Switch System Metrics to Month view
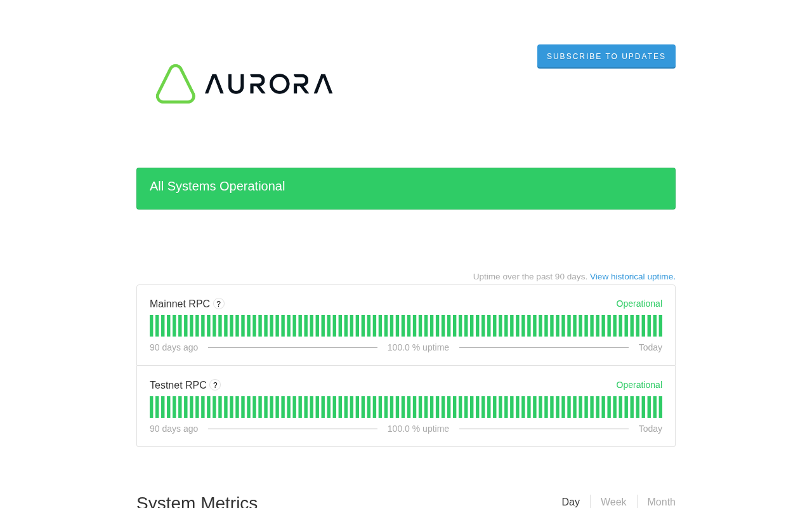This screenshot has width=812, height=508. click(661, 502)
